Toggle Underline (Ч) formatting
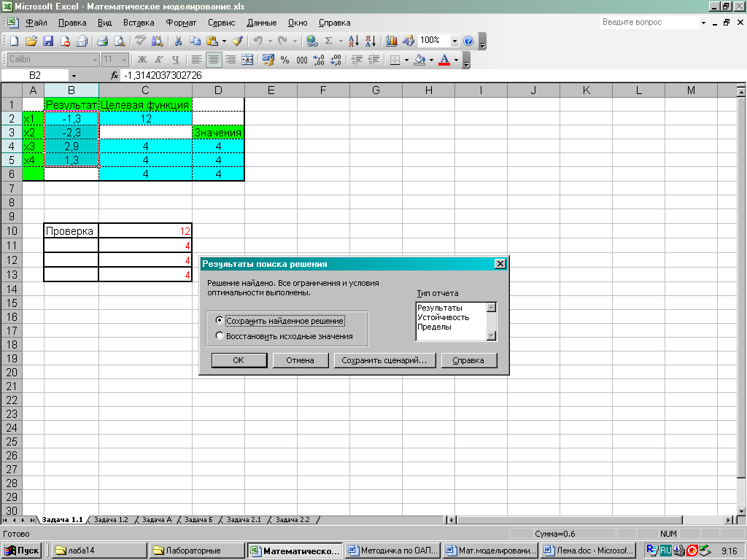747x560 pixels. (176, 60)
